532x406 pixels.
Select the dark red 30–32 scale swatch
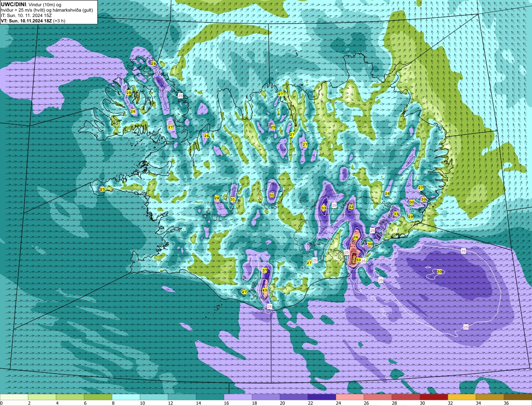coord(434,397)
